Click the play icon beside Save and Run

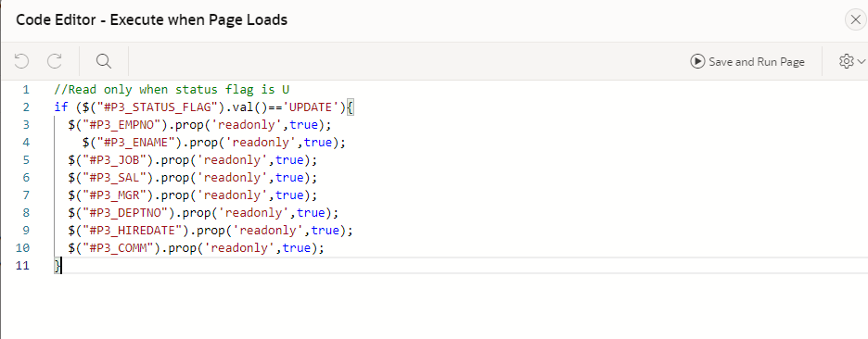pyautogui.click(x=697, y=61)
